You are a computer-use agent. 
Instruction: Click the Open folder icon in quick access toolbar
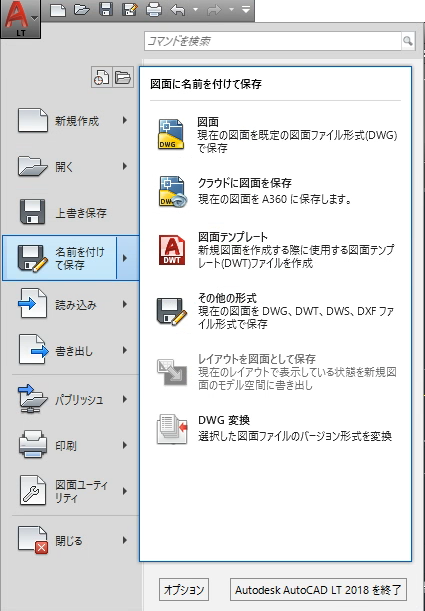click(82, 9)
